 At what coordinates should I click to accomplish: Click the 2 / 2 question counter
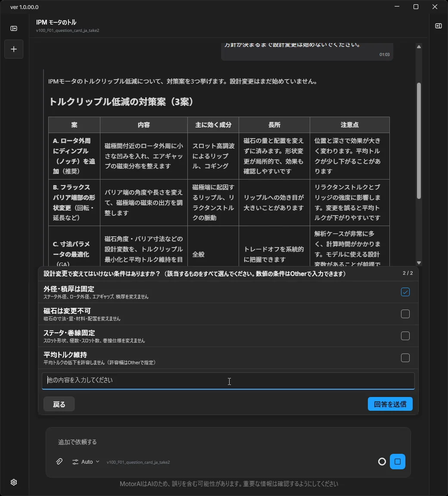[x=408, y=273]
